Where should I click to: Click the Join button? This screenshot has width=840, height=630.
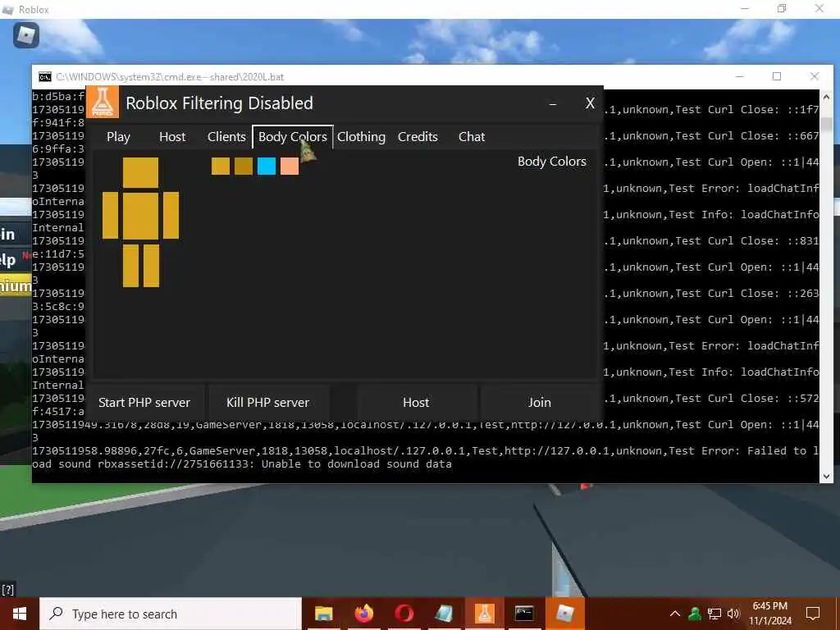pos(540,402)
